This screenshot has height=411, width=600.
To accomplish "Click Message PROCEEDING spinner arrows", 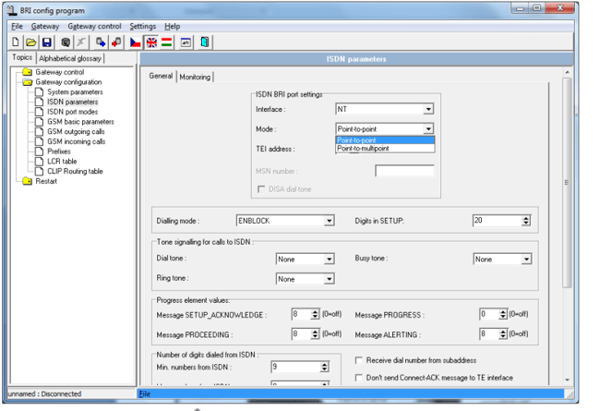I will pyautogui.click(x=315, y=334).
